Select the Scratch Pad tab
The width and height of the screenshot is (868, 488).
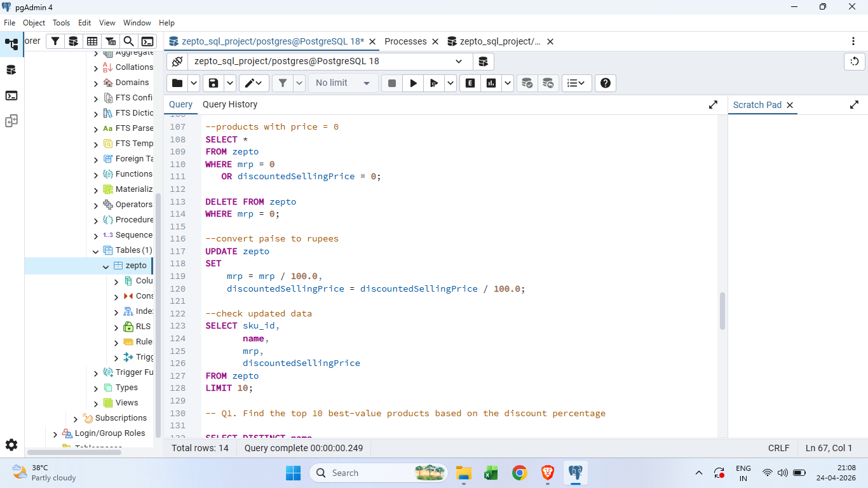pos(757,105)
